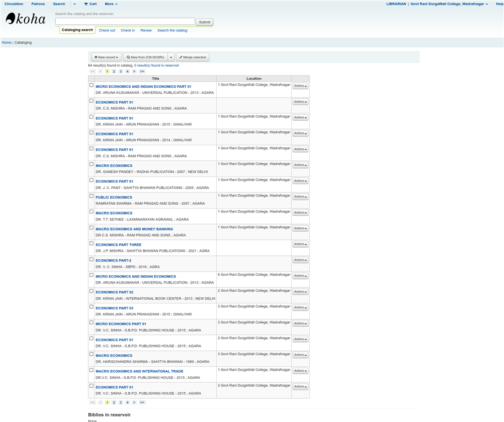Open the Cart
The width and height of the screenshot is (504, 422).
[90, 4]
